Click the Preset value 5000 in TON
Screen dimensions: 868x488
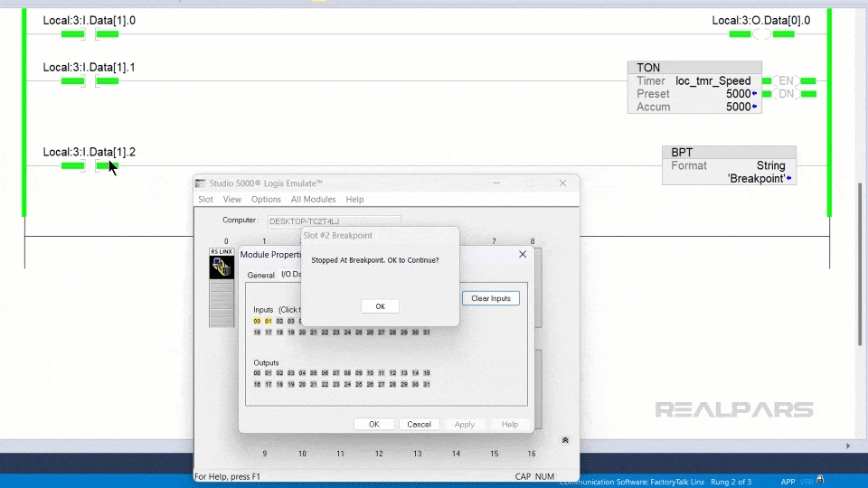pos(739,94)
